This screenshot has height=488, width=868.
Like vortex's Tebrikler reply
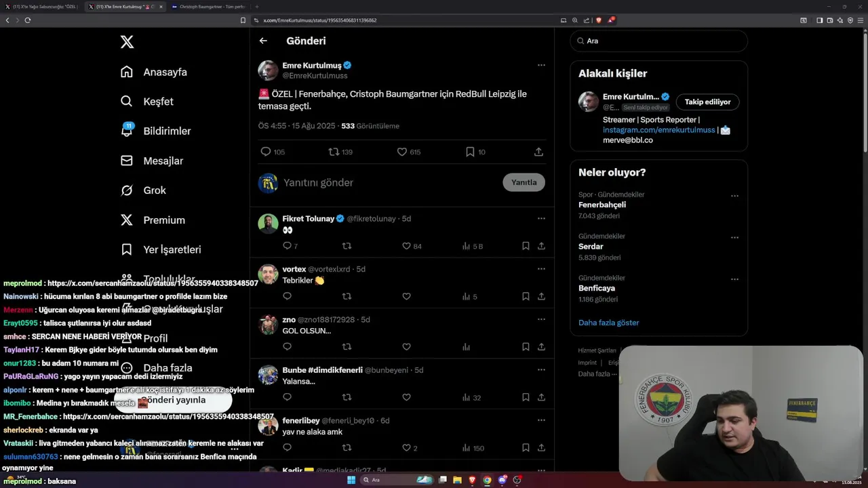click(x=406, y=296)
